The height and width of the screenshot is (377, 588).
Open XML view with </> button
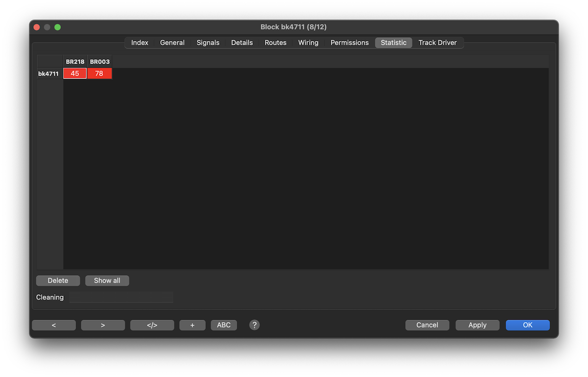pyautogui.click(x=152, y=325)
